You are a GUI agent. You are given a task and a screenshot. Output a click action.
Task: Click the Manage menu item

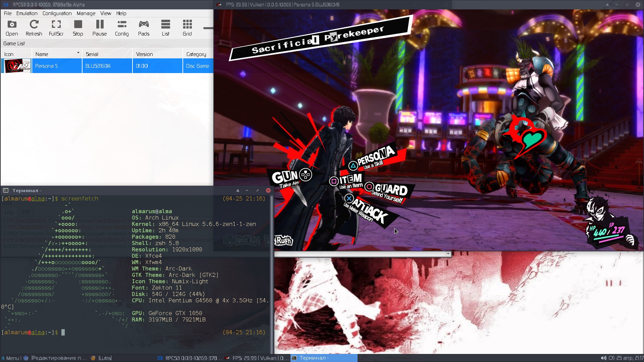(86, 13)
